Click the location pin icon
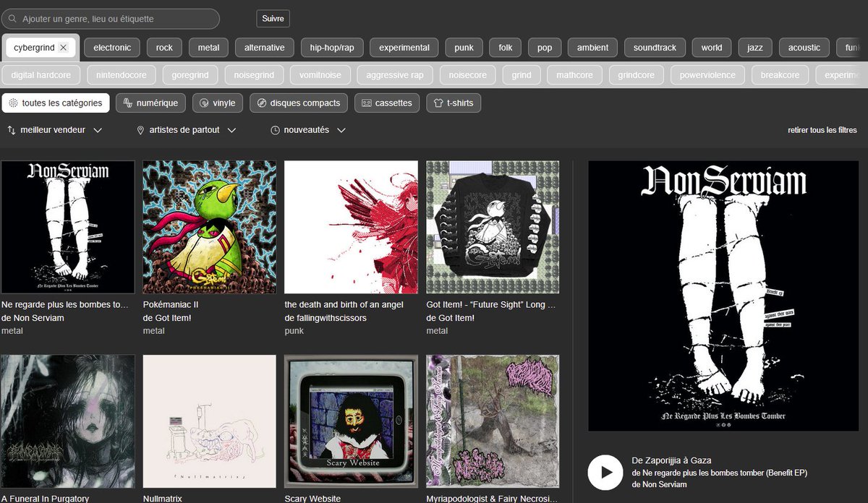 coord(141,130)
